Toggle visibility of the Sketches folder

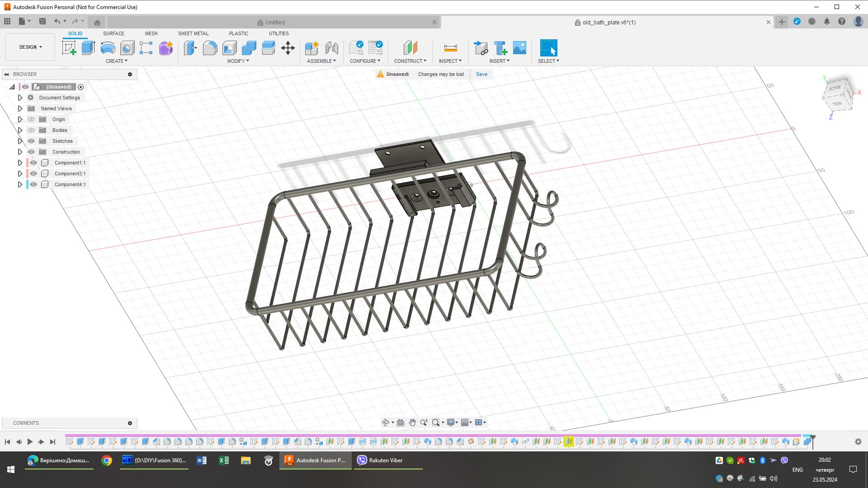[31, 141]
